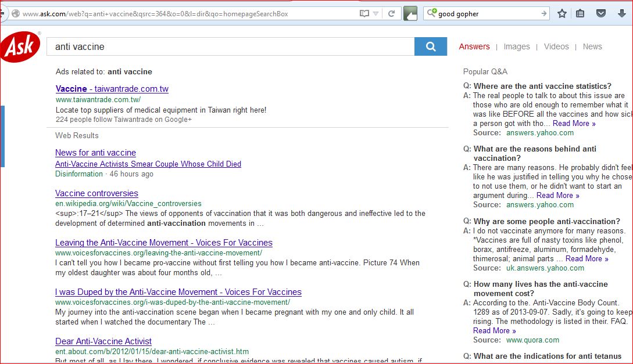Click the en.wikipedia.org/wiki/Vaccine_controversies URL
Image resolution: width=633 pixels, height=364 pixels.
[x=128, y=204]
